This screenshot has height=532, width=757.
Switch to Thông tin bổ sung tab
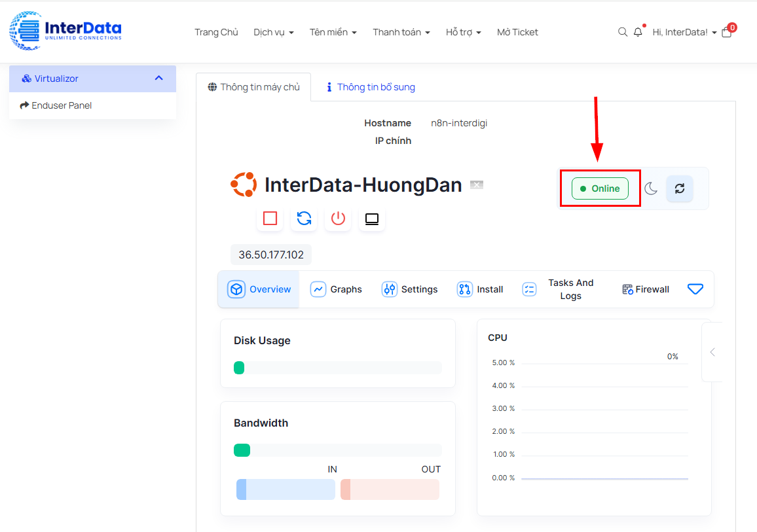click(x=371, y=87)
